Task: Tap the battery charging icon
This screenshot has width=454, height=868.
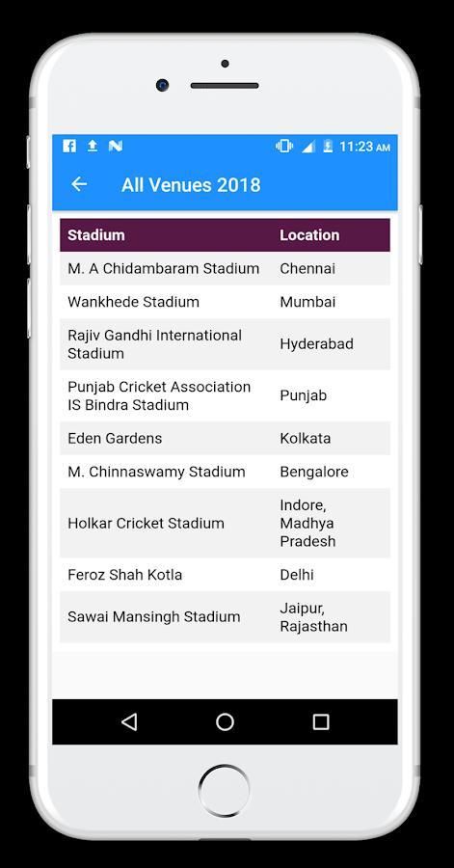Action: pyautogui.click(x=328, y=147)
